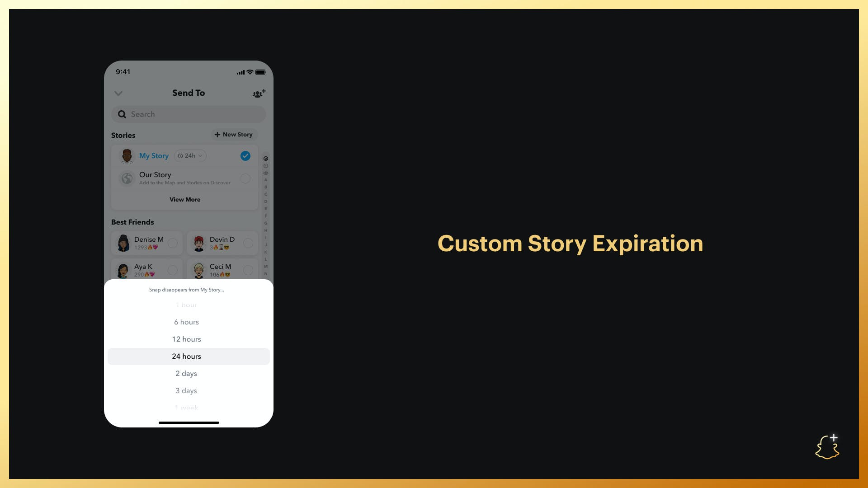Expand the 24h duration dropdown
This screenshot has width=868, height=488.
[x=189, y=155]
